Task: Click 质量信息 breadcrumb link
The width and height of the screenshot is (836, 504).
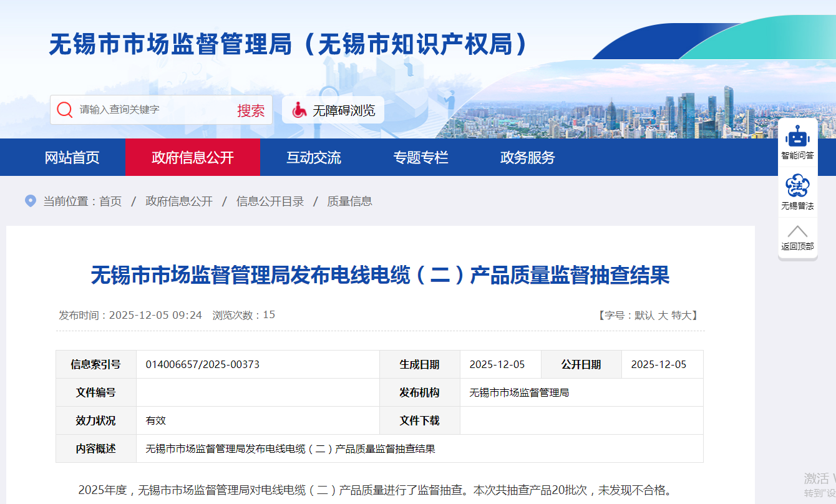Action: (349, 201)
